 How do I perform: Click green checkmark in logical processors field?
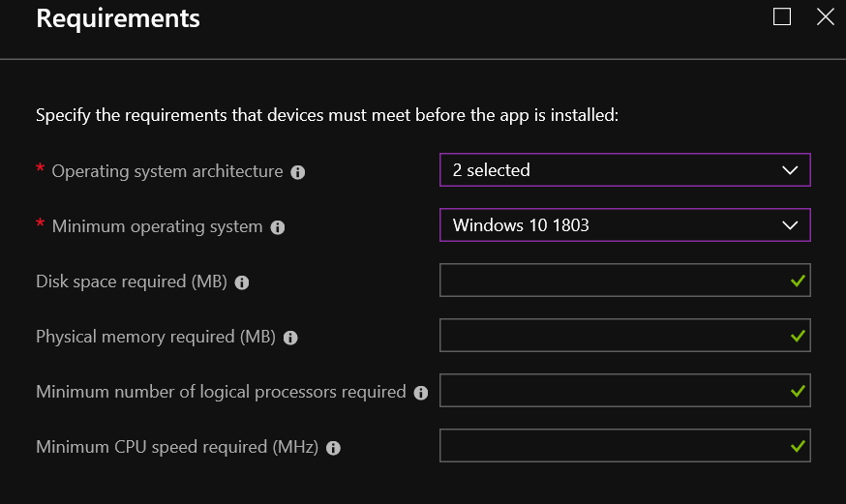tap(798, 392)
